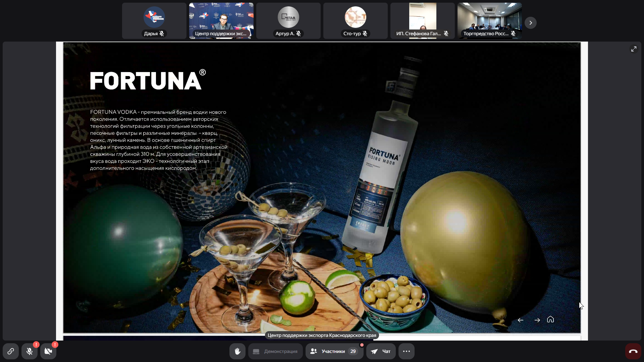Hang up with red phone button

click(633, 351)
